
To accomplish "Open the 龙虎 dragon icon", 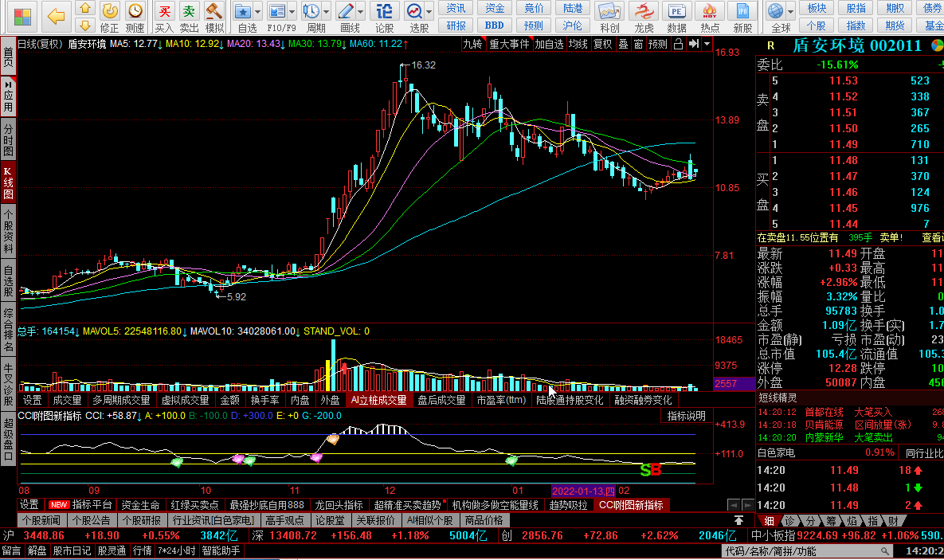I will [644, 11].
